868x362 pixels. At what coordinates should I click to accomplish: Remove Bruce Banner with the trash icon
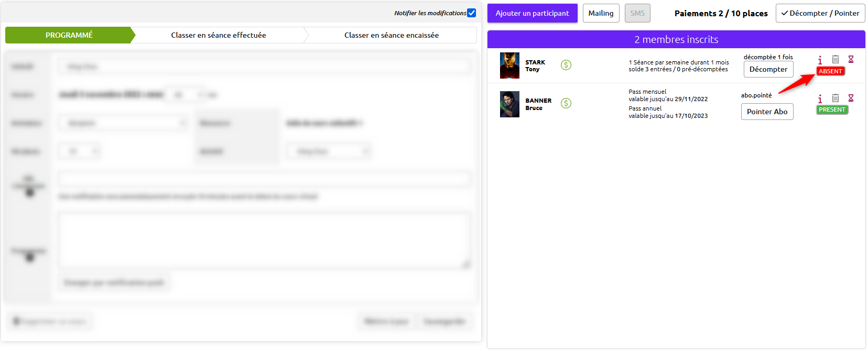[x=836, y=98]
